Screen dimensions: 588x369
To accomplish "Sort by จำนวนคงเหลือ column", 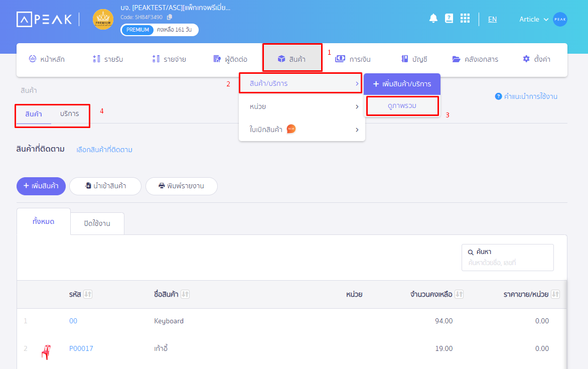I will tap(459, 294).
